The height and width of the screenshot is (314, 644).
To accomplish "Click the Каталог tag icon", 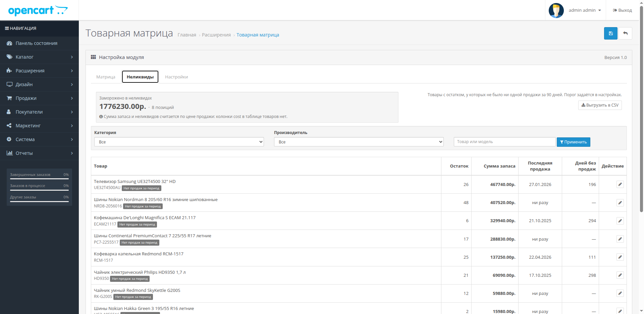I will [x=9, y=57].
